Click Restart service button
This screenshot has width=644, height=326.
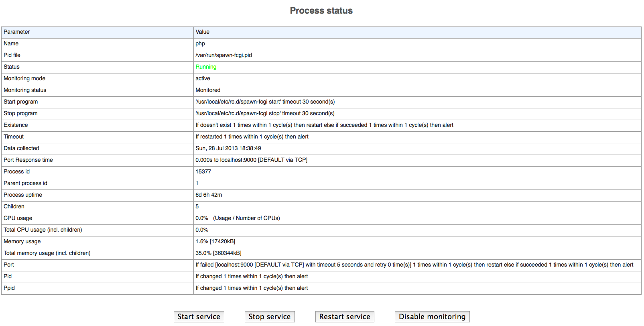tap(344, 317)
